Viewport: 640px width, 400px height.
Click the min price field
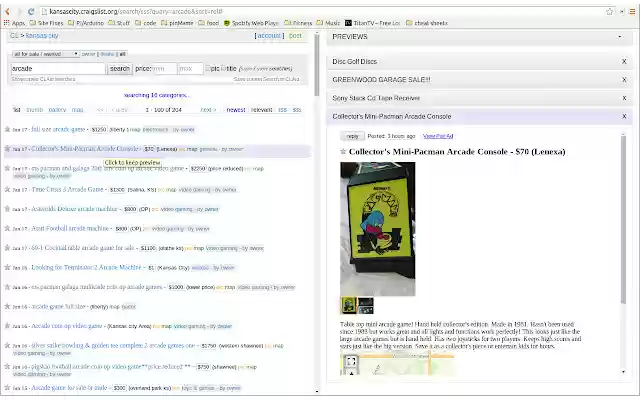[164, 69]
